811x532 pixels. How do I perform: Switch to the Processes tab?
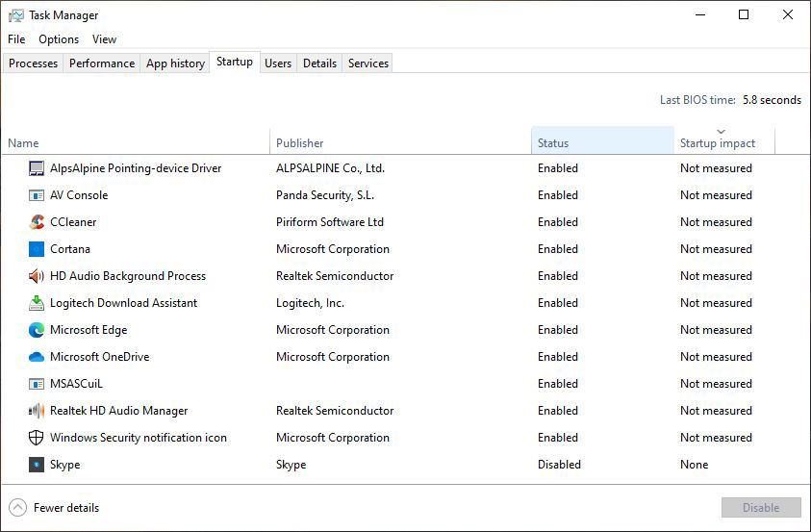pos(33,63)
